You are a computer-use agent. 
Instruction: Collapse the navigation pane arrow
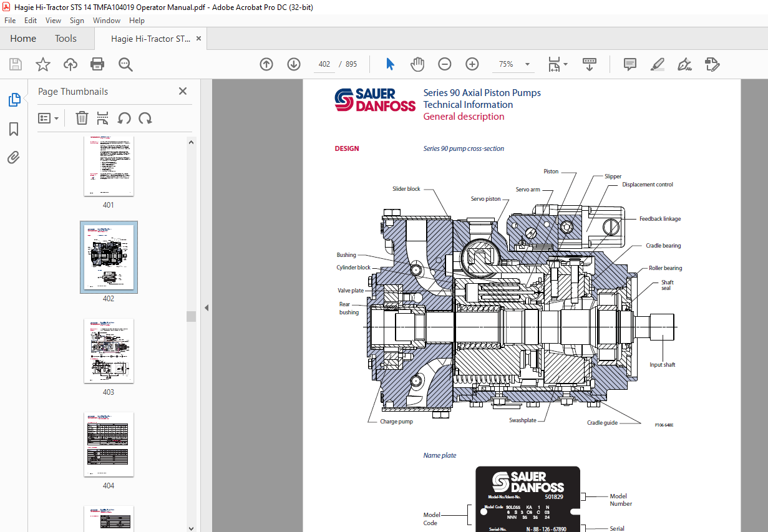(x=207, y=307)
